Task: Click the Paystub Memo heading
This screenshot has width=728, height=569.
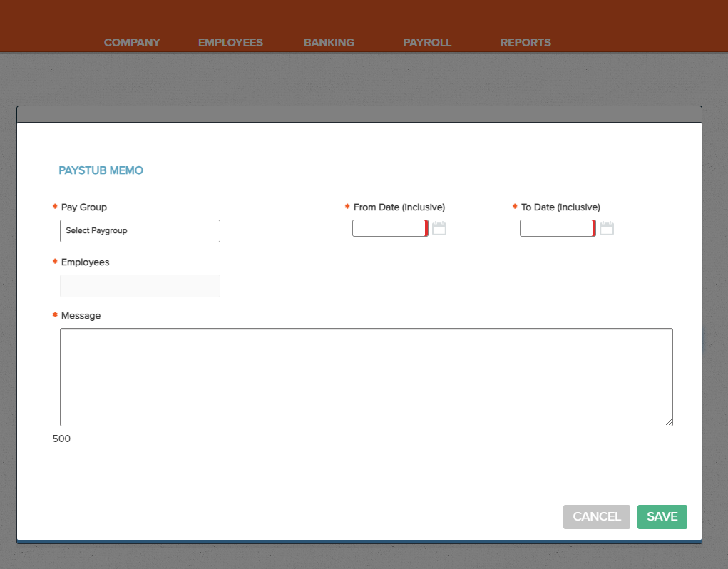Action: pyautogui.click(x=101, y=171)
